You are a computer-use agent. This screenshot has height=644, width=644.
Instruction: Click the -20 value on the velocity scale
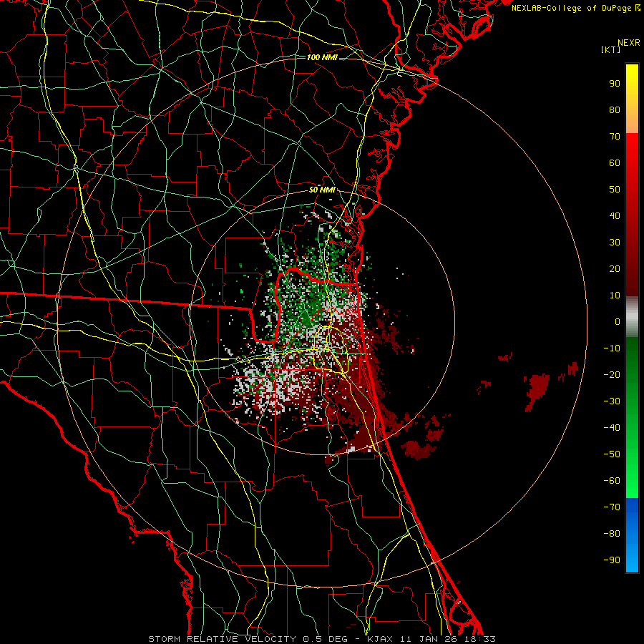click(x=612, y=374)
